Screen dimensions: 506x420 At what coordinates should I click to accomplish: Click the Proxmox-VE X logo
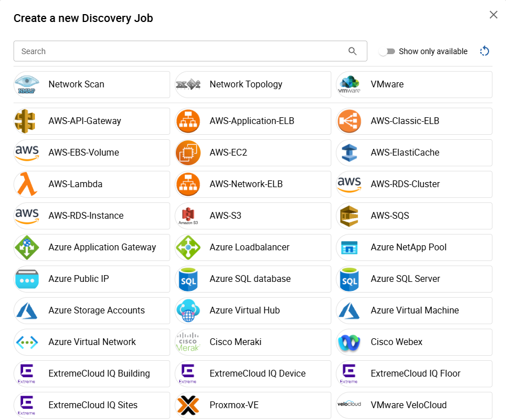tap(188, 405)
